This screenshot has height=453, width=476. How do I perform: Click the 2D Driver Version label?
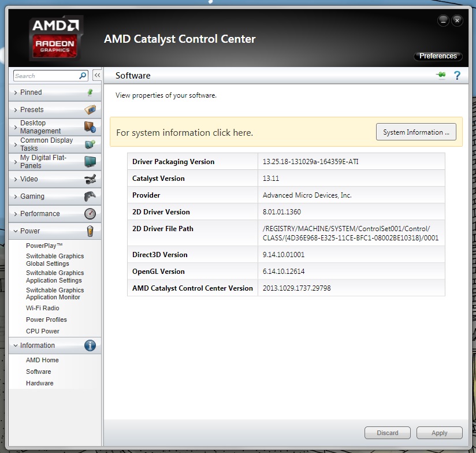161,212
